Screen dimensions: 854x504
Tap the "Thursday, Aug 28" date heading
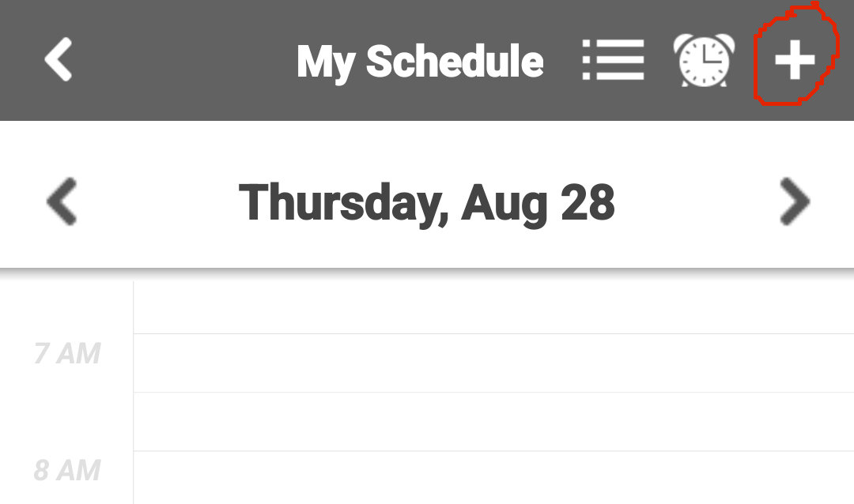tap(427, 202)
